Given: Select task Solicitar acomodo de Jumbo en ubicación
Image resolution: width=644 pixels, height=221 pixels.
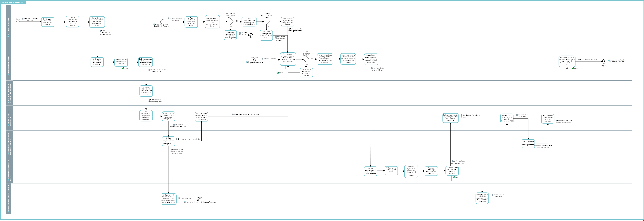Looking at the screenshot, I should click(x=145, y=62).
